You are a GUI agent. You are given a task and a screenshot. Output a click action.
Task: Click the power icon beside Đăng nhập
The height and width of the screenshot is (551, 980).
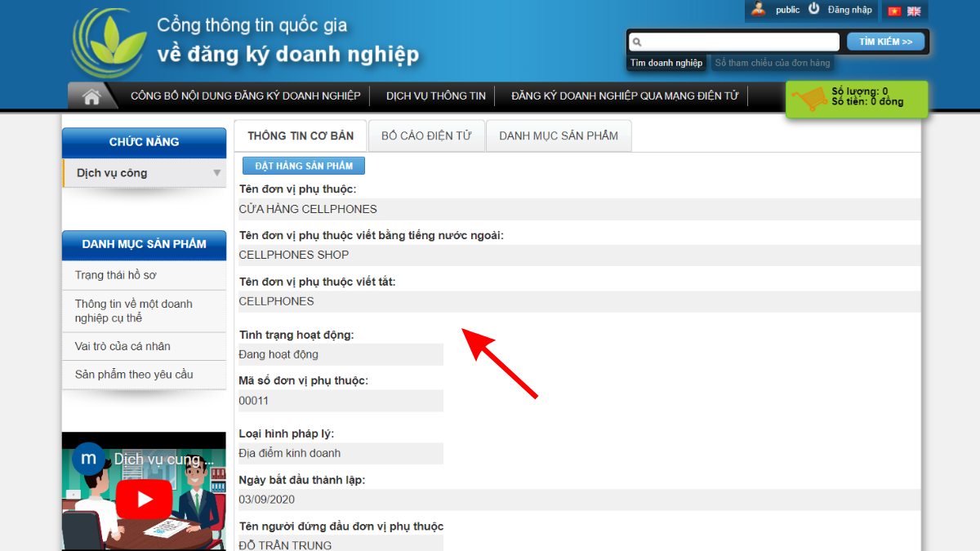814,9
